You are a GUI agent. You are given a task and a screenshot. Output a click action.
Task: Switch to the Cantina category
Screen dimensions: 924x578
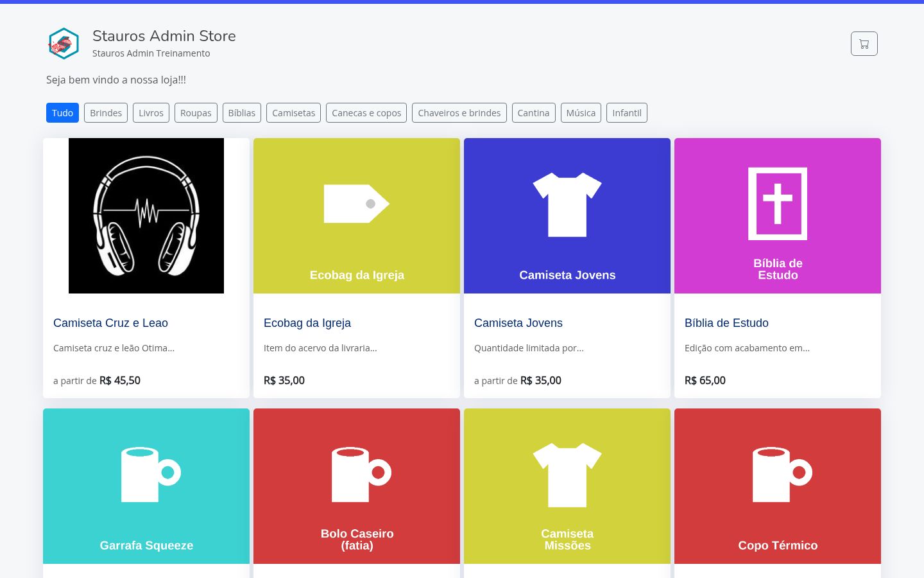coord(533,113)
